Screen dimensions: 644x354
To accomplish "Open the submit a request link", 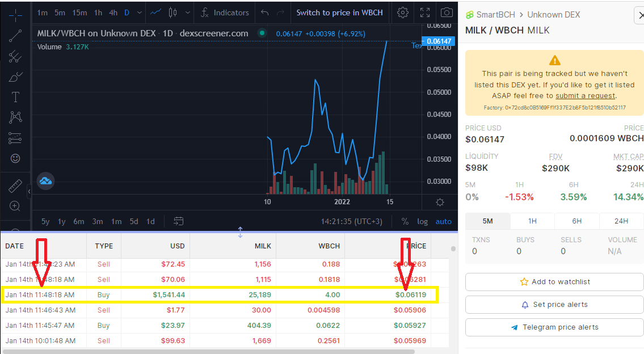I will [x=585, y=96].
